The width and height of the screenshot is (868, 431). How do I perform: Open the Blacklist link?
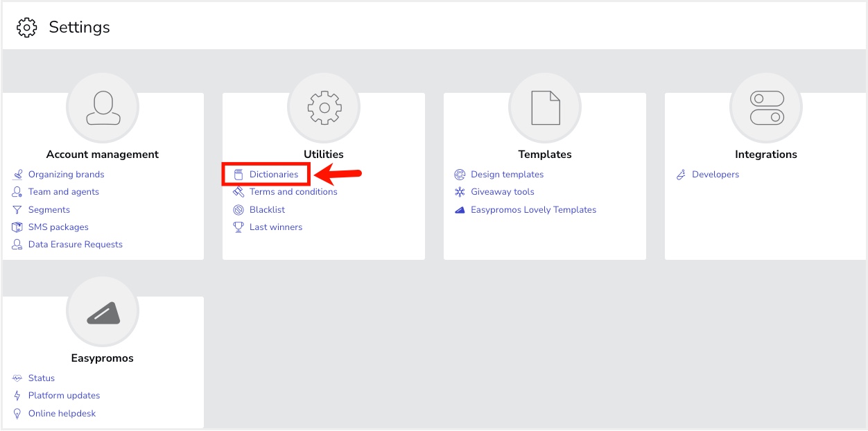[268, 210]
